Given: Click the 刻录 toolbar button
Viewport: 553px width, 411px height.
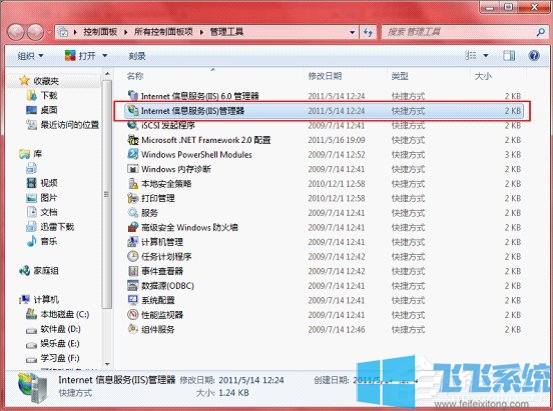Looking at the screenshot, I should click(x=137, y=56).
